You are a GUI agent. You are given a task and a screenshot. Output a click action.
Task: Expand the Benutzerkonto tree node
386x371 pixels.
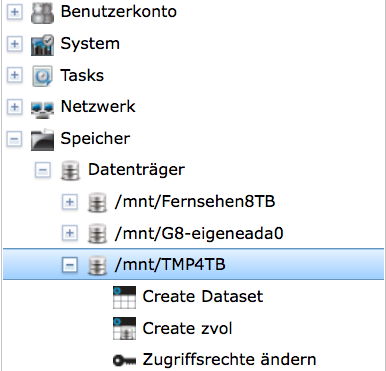point(14,12)
